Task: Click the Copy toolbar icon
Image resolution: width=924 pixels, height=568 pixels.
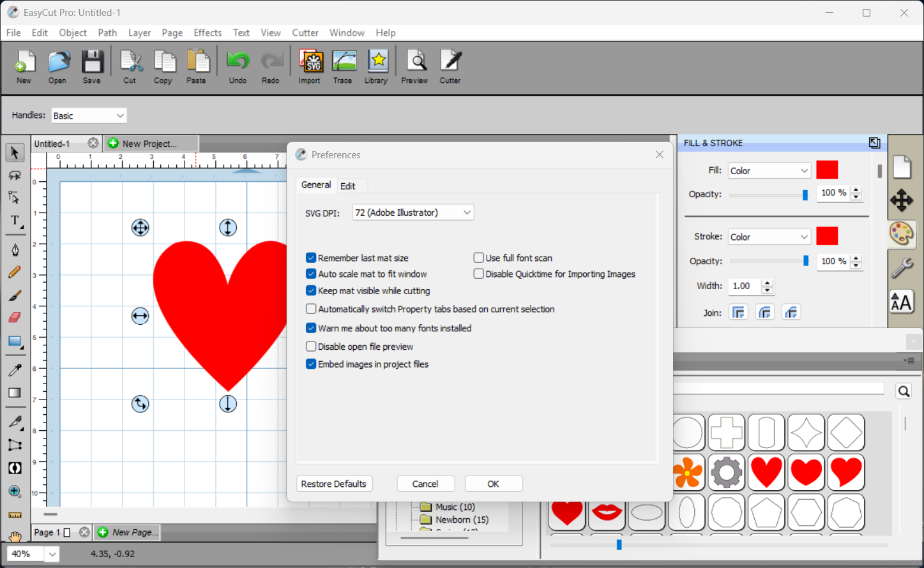Action: pos(164,67)
